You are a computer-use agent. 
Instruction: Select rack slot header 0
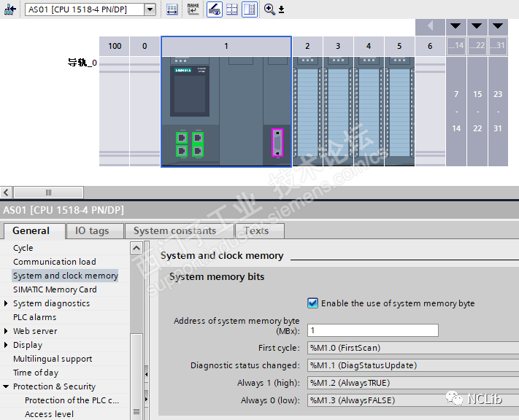click(145, 46)
